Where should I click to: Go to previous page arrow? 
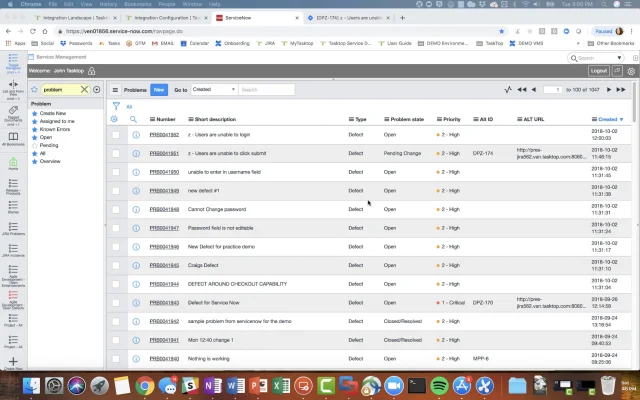533,89
